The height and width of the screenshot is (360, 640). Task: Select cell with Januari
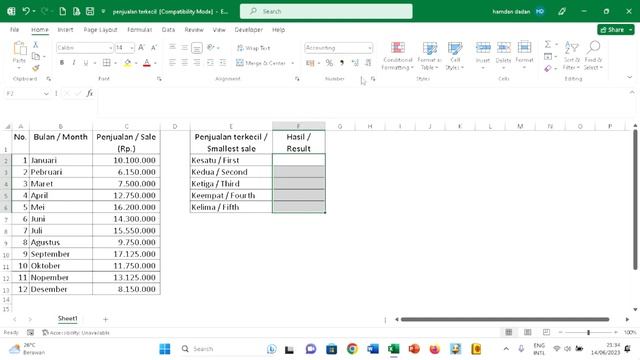(x=61, y=160)
